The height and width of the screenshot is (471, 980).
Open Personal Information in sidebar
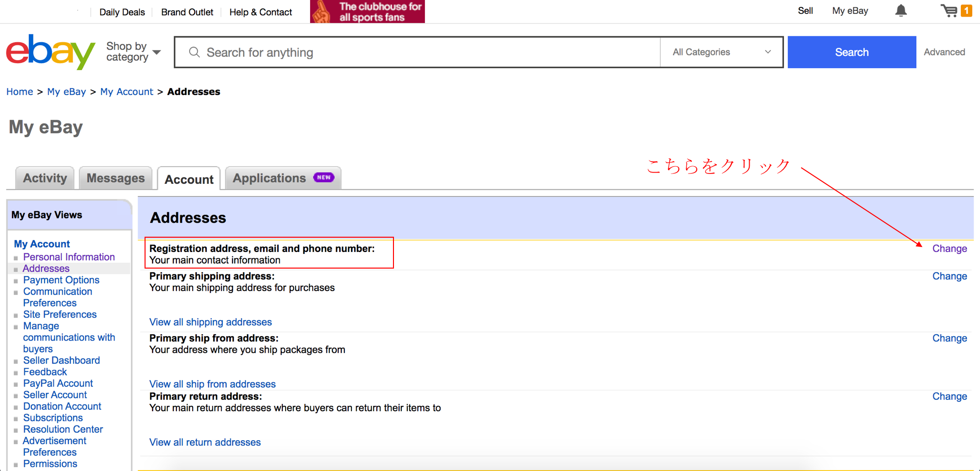69,257
